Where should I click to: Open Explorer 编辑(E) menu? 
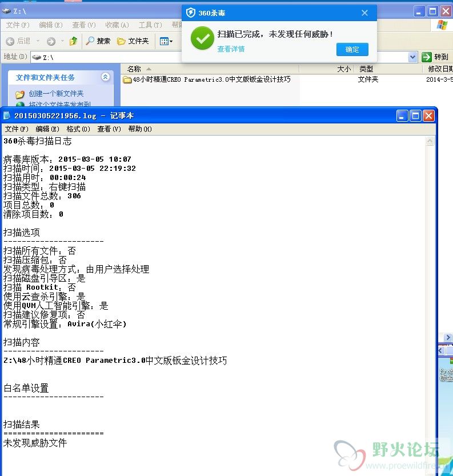[x=51, y=25]
